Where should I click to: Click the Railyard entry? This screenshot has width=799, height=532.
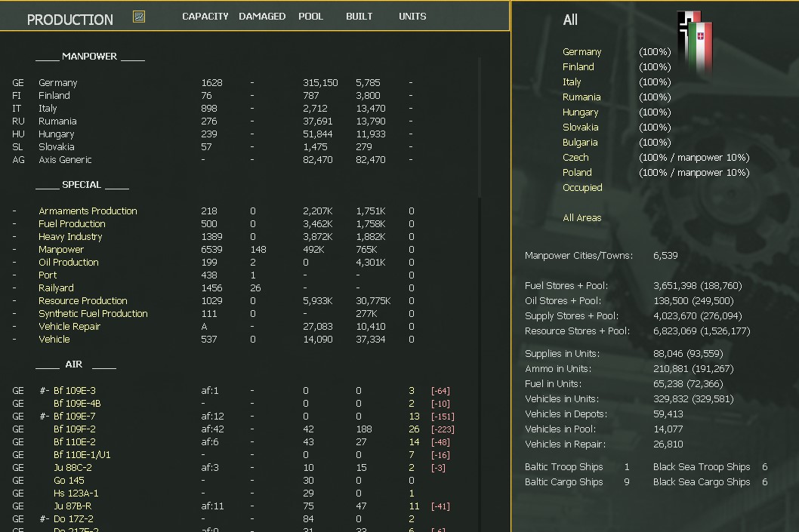[56, 288]
